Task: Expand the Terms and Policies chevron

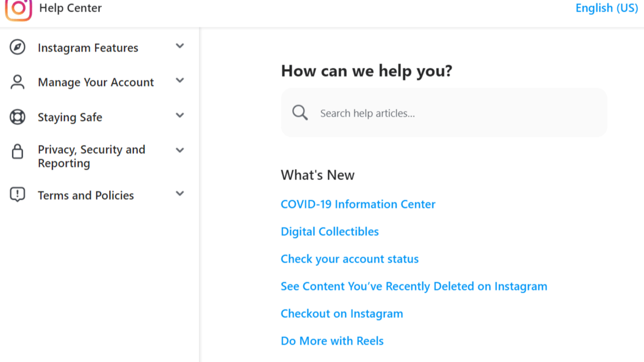Action: pos(180,194)
